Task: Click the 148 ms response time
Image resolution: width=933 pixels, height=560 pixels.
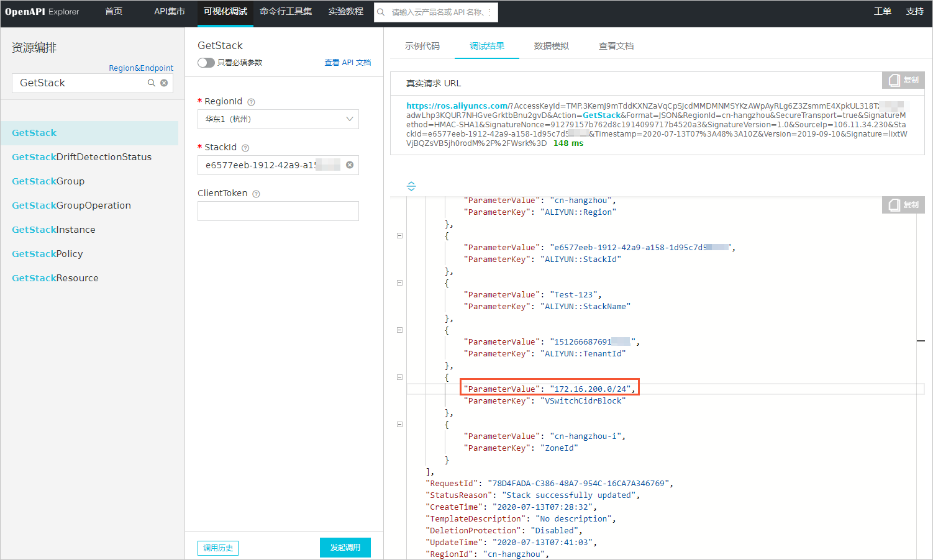Action: (x=568, y=143)
